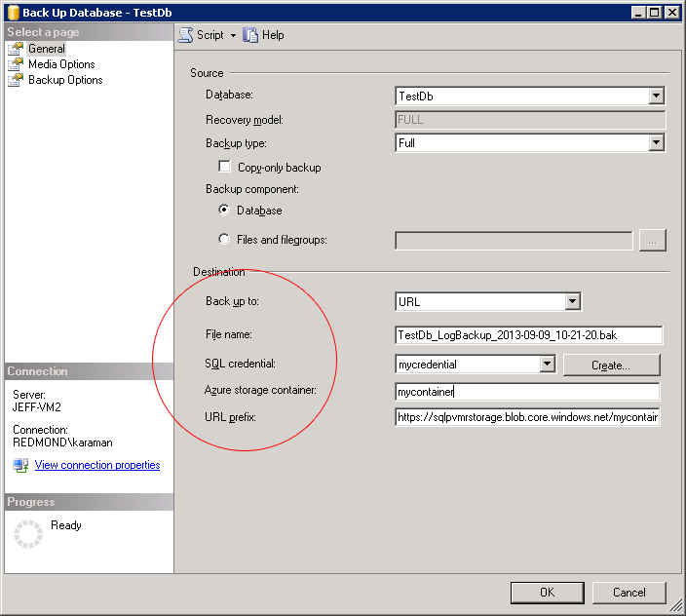Open the View connection properties link
Viewport: 686px width, 616px height.
coord(97,465)
